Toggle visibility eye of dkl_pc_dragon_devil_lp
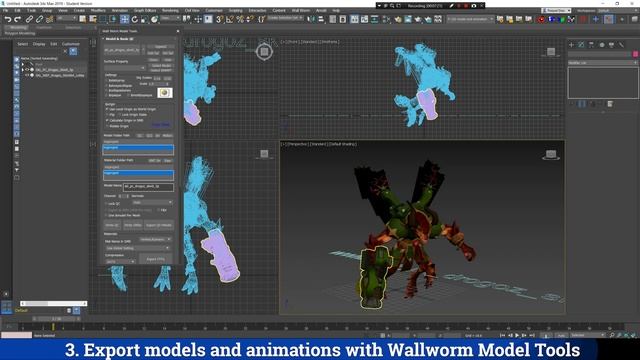 point(27,70)
